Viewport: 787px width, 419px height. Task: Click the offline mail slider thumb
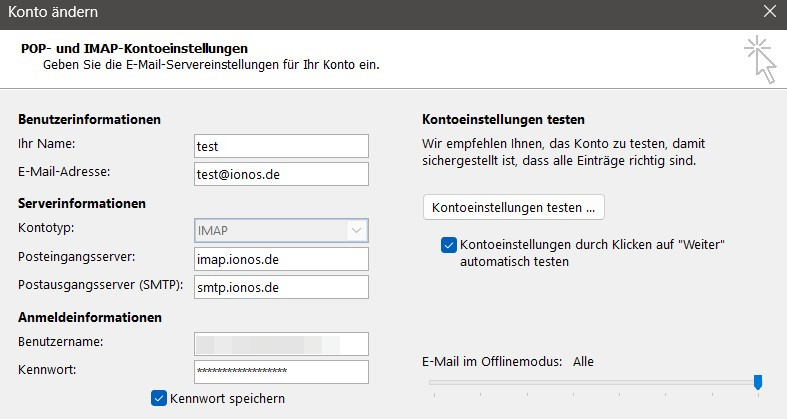pyautogui.click(x=758, y=382)
